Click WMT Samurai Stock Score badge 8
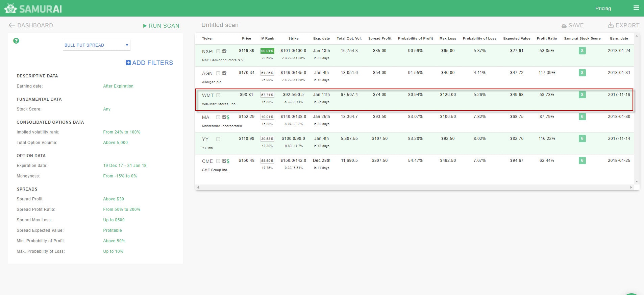Viewport: 644px width, 295px height. [582, 95]
